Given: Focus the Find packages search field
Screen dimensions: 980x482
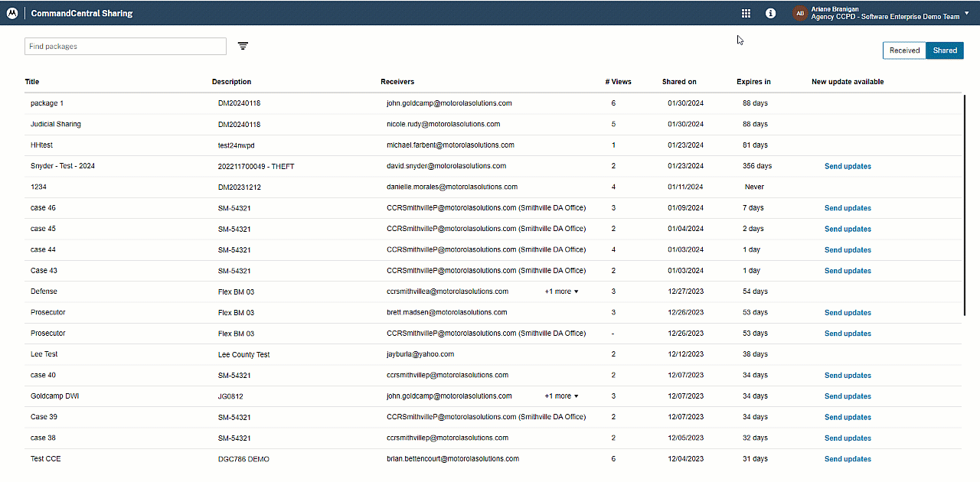Looking at the screenshot, I should (126, 47).
